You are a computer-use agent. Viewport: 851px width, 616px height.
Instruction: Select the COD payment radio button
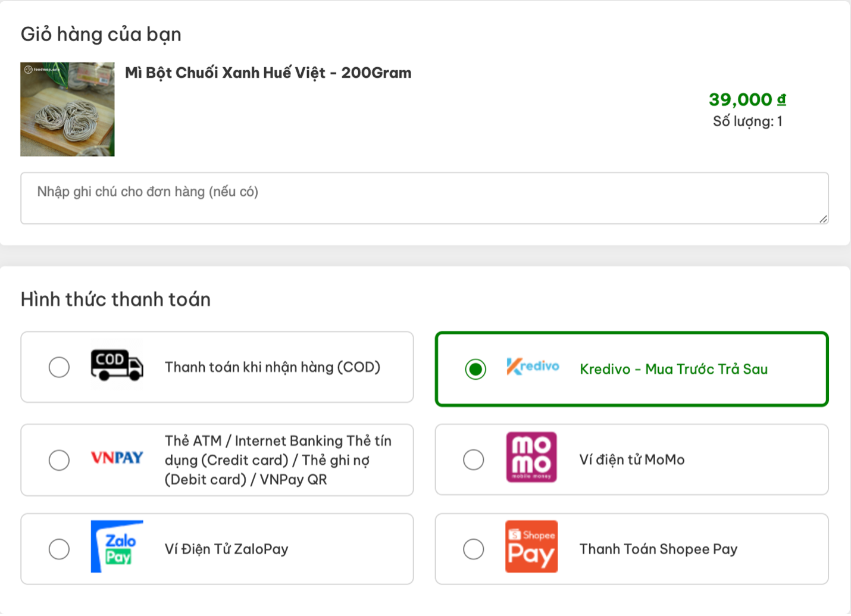[59, 367]
